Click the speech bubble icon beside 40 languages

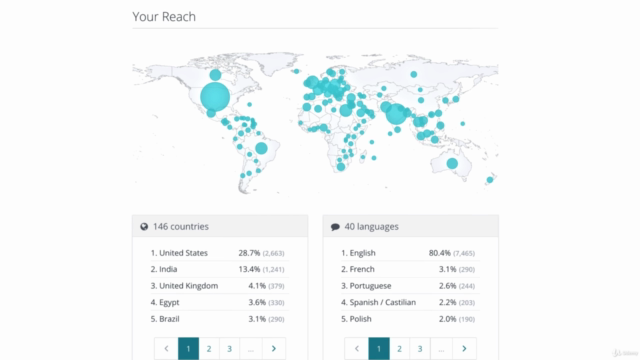click(x=335, y=227)
